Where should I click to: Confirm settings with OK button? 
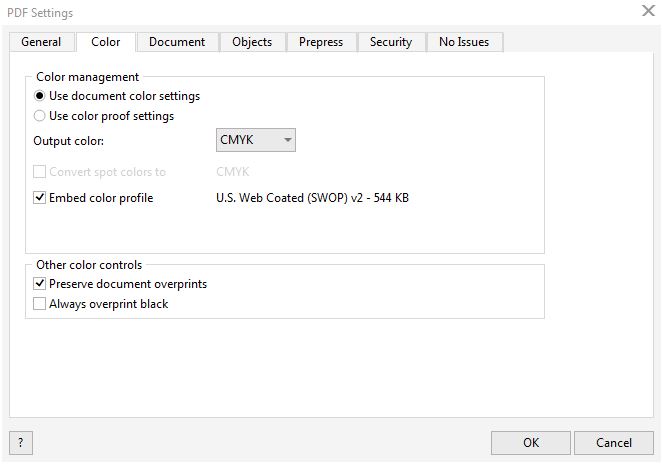[x=531, y=443]
